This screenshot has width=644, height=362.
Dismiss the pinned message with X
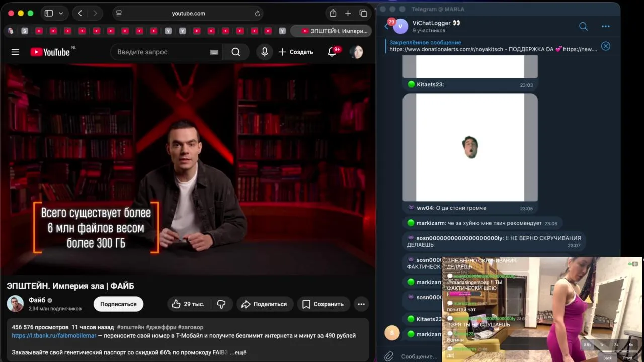click(606, 46)
